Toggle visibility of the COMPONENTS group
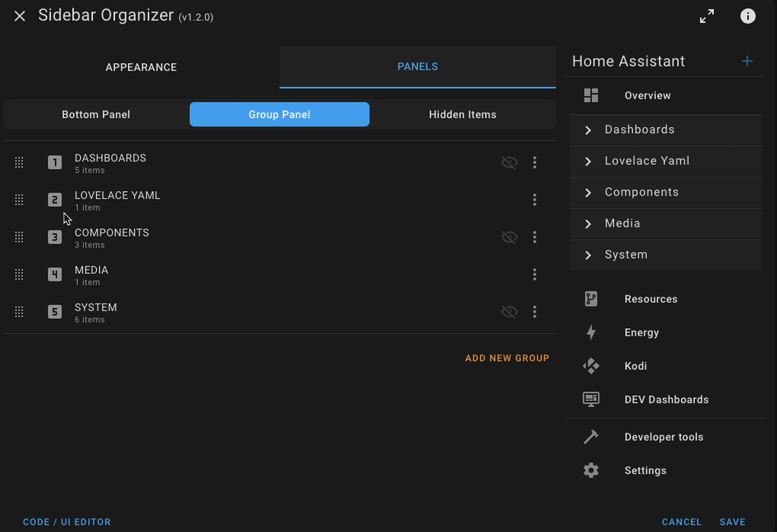Screen dimensions: 777x532 click(x=509, y=237)
